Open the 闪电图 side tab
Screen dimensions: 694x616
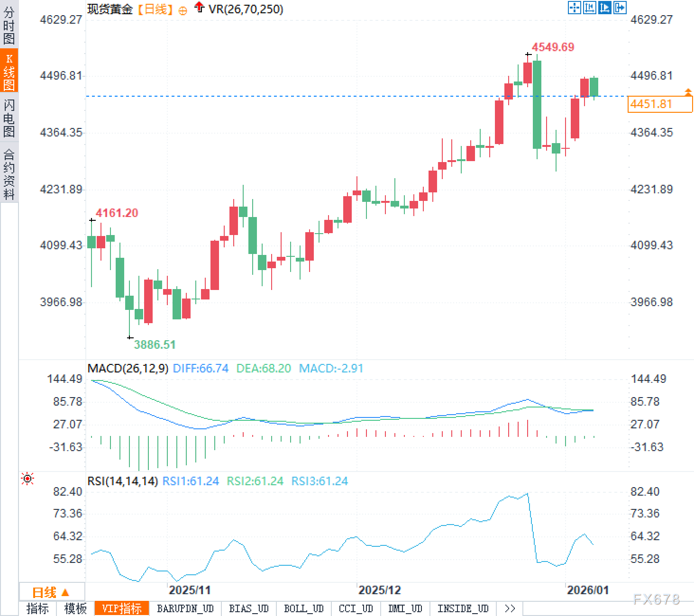[x=9, y=118]
